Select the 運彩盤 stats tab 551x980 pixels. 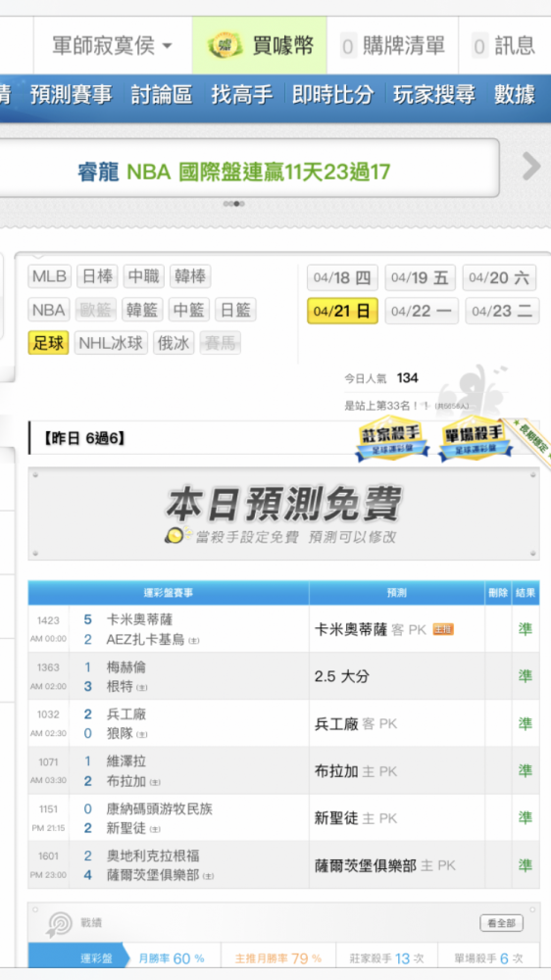point(78,957)
